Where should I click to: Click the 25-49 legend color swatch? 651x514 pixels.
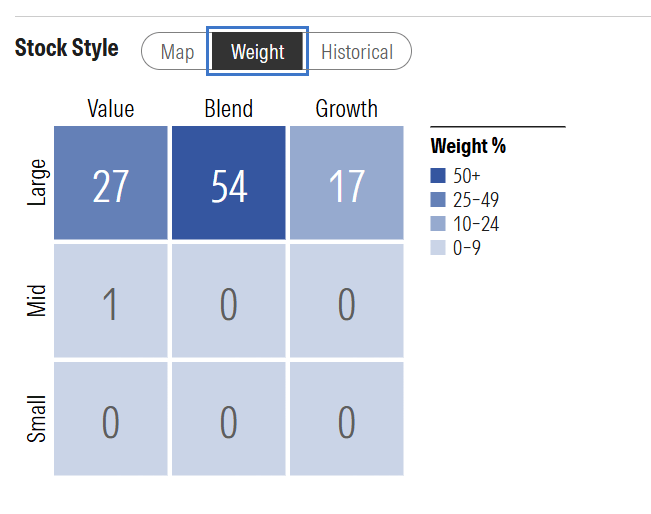click(438, 200)
